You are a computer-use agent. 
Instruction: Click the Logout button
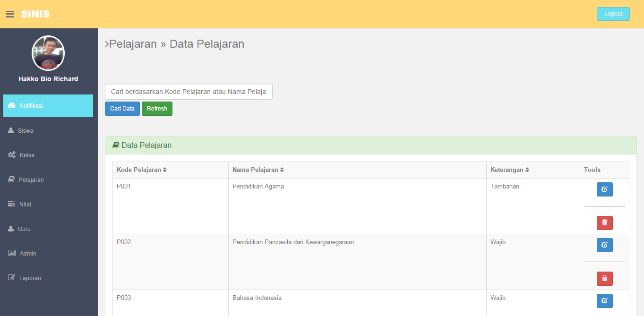(x=613, y=14)
